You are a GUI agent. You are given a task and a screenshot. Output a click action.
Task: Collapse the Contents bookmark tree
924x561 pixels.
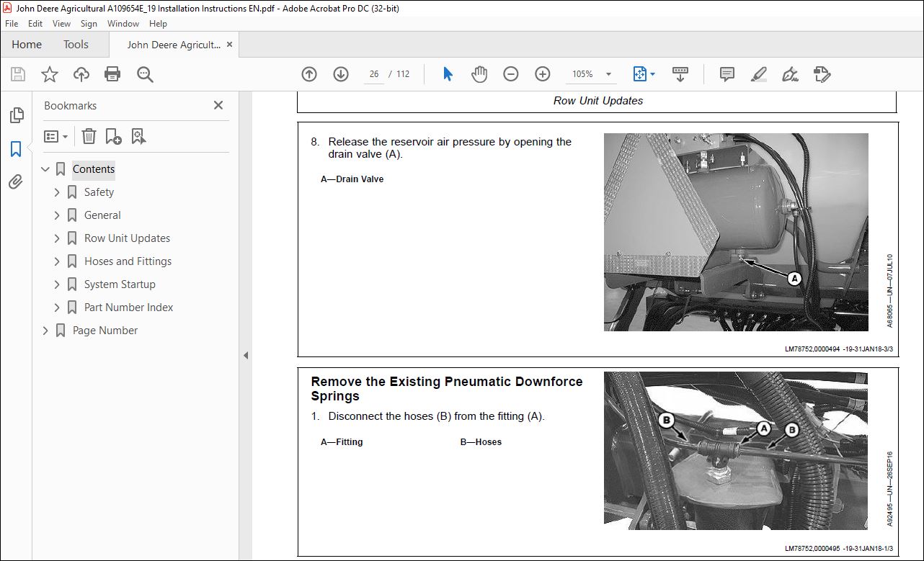click(45, 169)
